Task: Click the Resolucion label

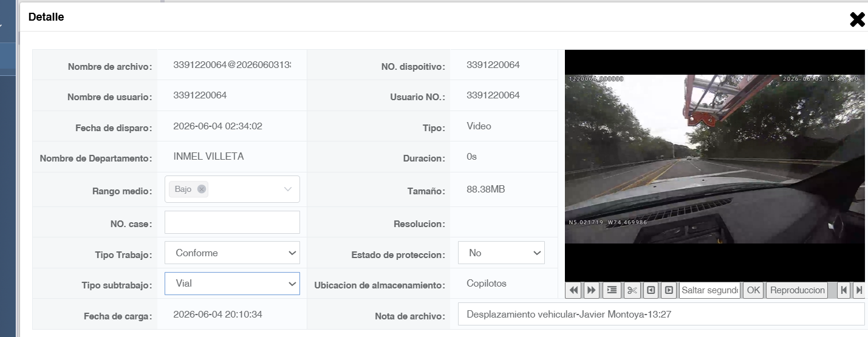Action: (x=419, y=224)
